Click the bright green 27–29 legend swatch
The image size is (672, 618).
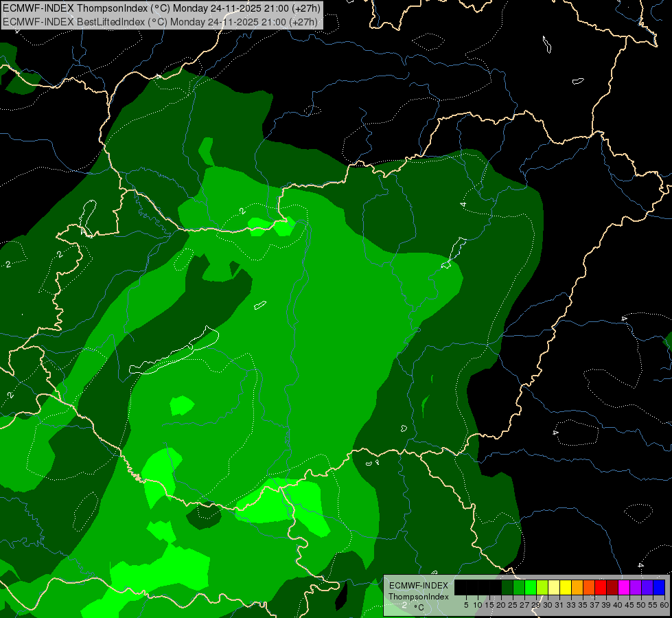531,587
